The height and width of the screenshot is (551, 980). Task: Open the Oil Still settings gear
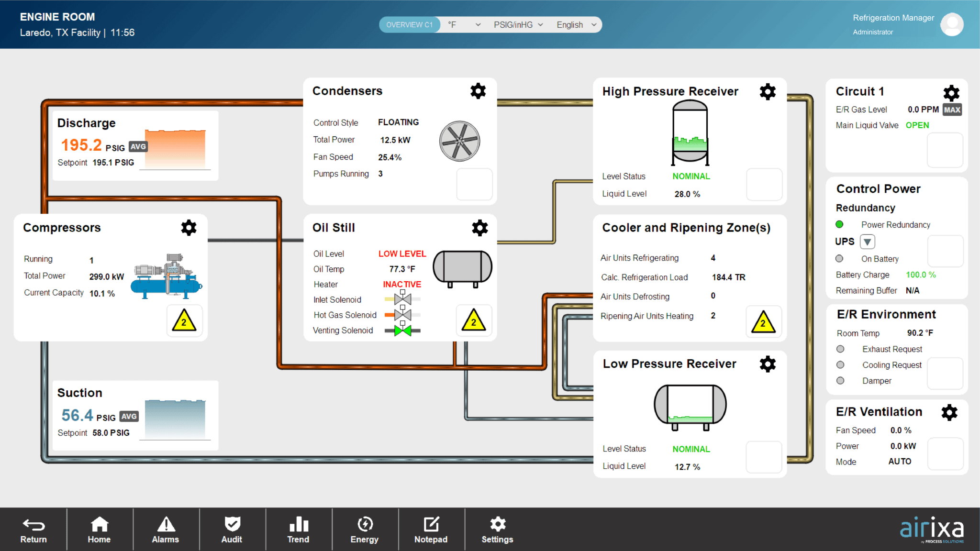[x=479, y=228]
